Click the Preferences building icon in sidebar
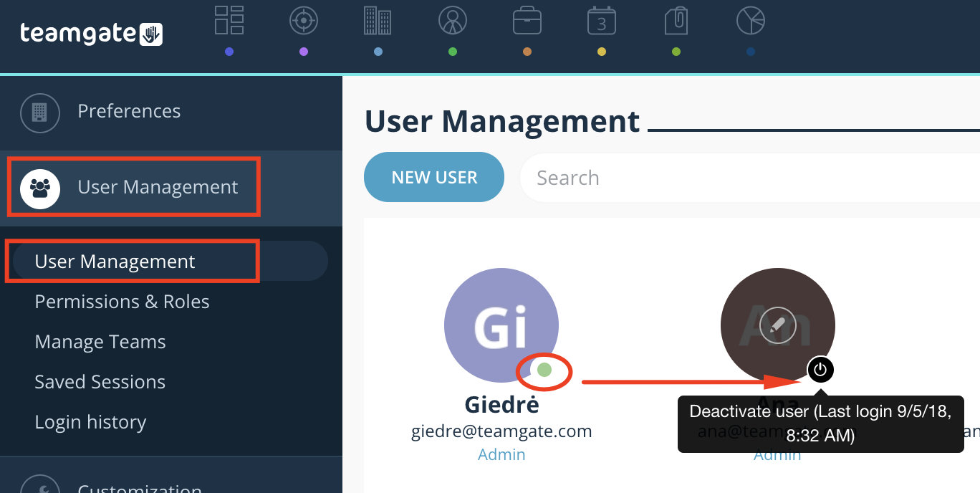980x493 pixels. (x=40, y=112)
